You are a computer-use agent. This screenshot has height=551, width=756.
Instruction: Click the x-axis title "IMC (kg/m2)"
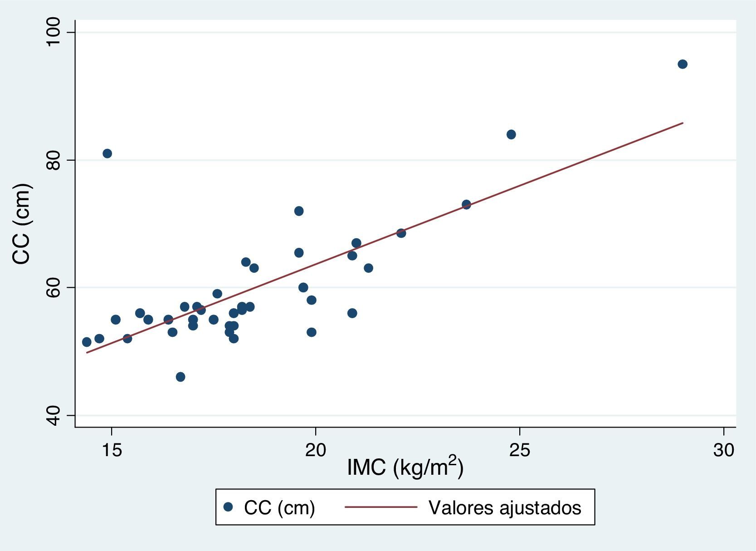click(x=405, y=467)
